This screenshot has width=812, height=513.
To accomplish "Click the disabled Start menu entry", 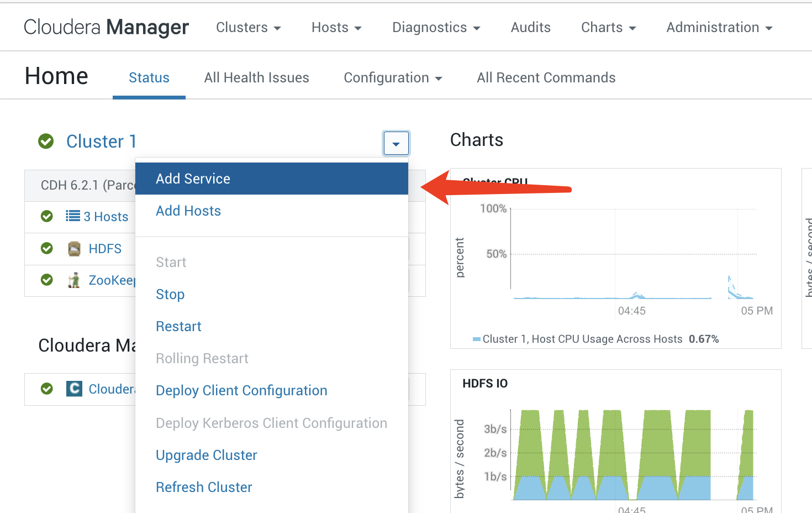I will (x=272, y=262).
